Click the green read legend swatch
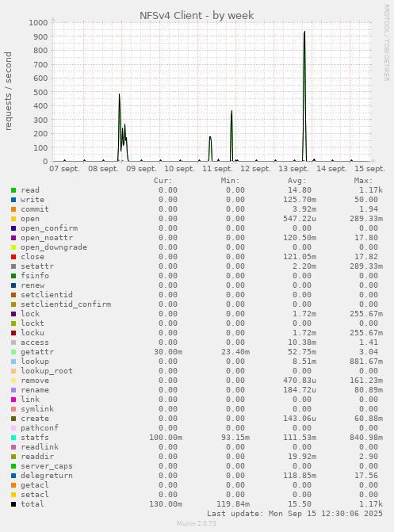Image resolution: width=394 pixels, height=532 pixels. click(x=13, y=190)
